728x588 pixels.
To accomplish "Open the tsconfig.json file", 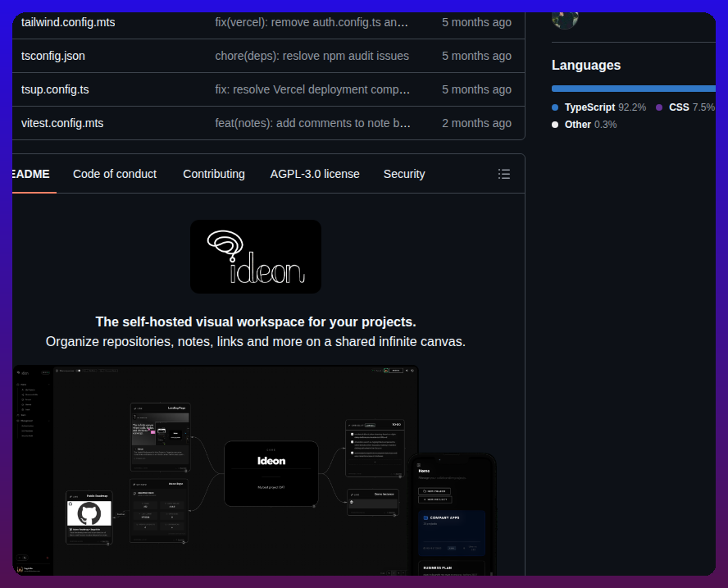I will (53, 57).
